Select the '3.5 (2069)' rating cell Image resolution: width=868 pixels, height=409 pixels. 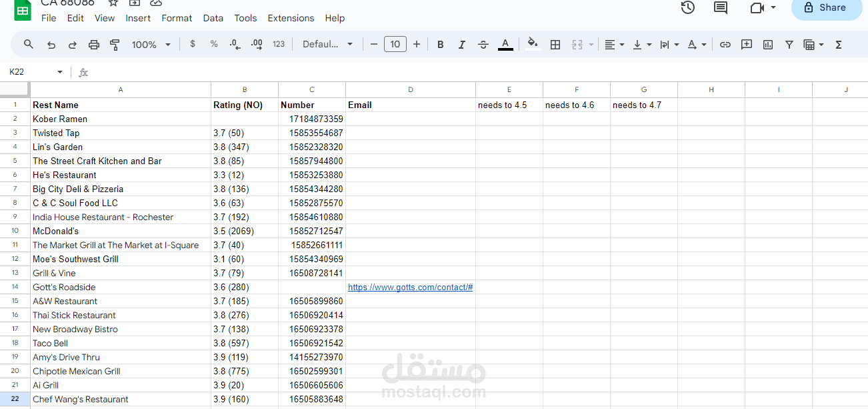click(245, 231)
